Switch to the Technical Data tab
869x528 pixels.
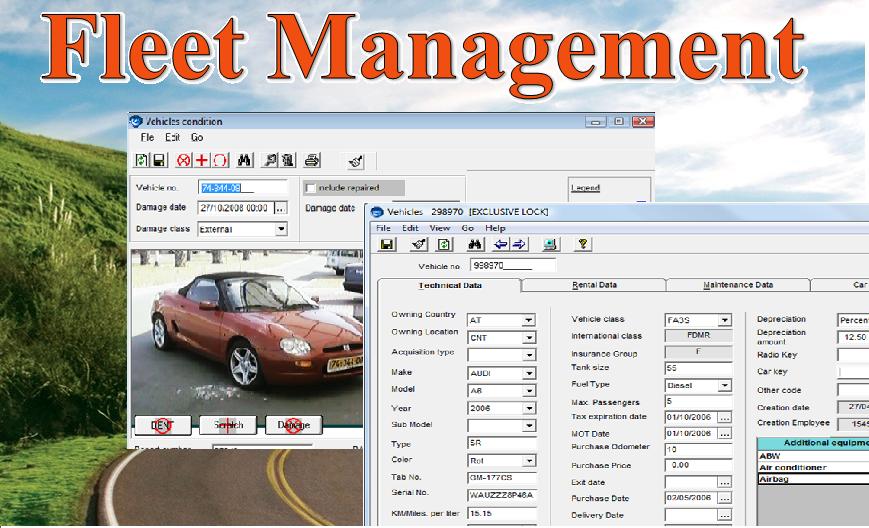pos(449,285)
